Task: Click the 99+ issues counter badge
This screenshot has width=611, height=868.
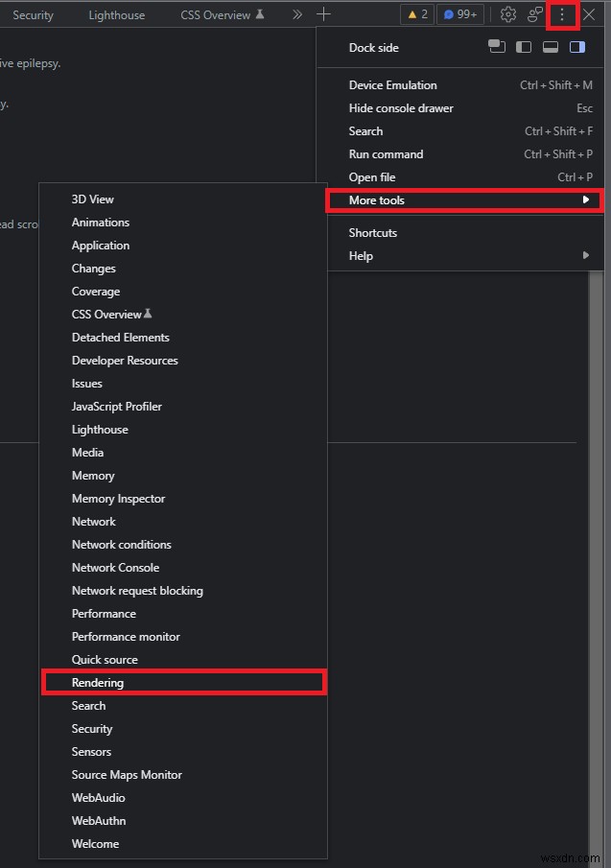Action: tap(461, 14)
